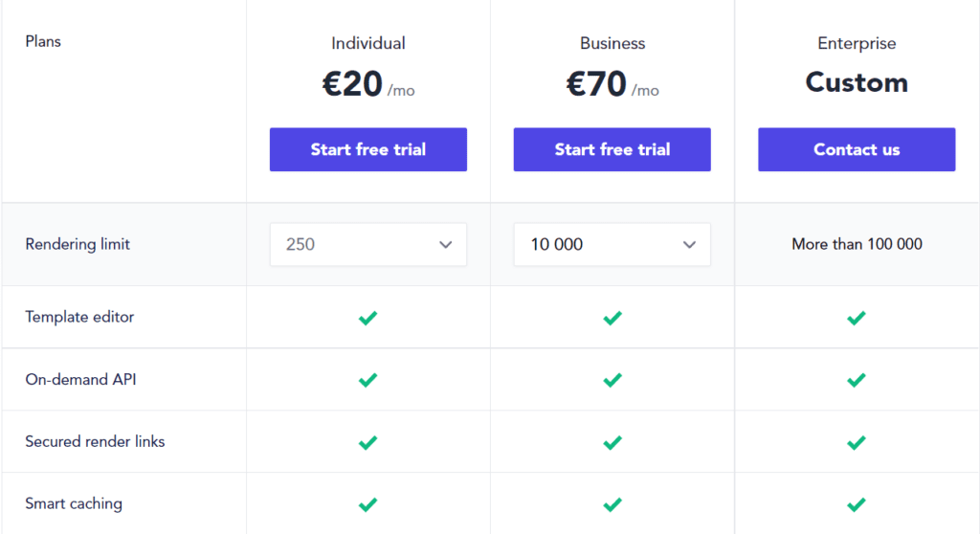Start free trial for Business plan
The width and height of the screenshot is (980, 534).
612,149
